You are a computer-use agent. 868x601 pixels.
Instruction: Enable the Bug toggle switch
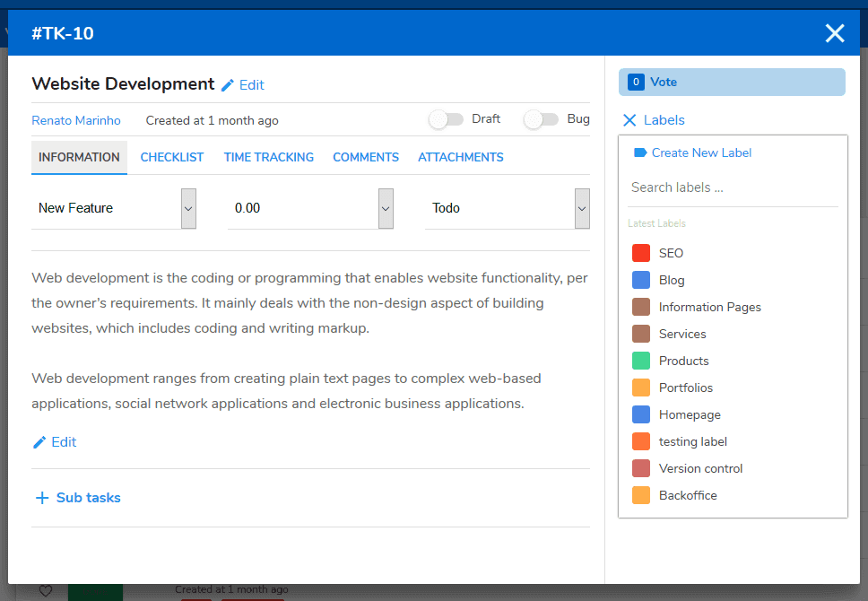[541, 119]
